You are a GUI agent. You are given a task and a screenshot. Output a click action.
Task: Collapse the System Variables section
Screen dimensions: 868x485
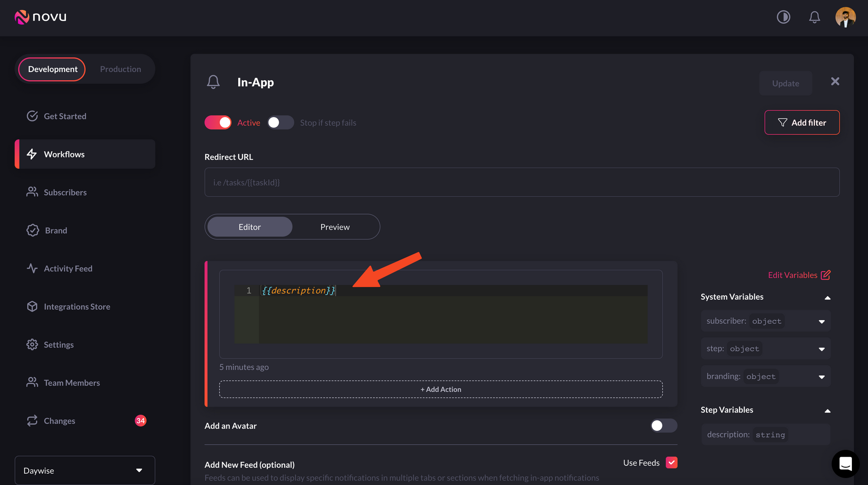pos(827,298)
